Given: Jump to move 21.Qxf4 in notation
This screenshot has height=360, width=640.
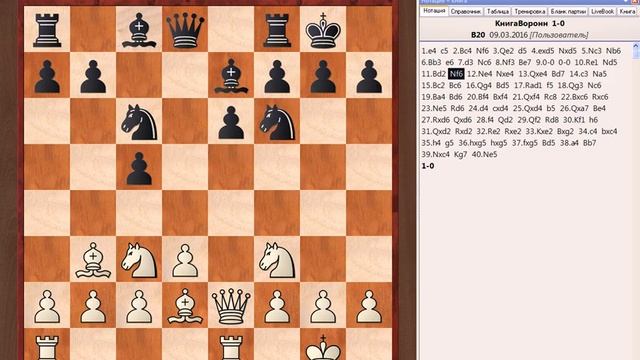Looking at the screenshot, I should pyautogui.click(x=526, y=97).
